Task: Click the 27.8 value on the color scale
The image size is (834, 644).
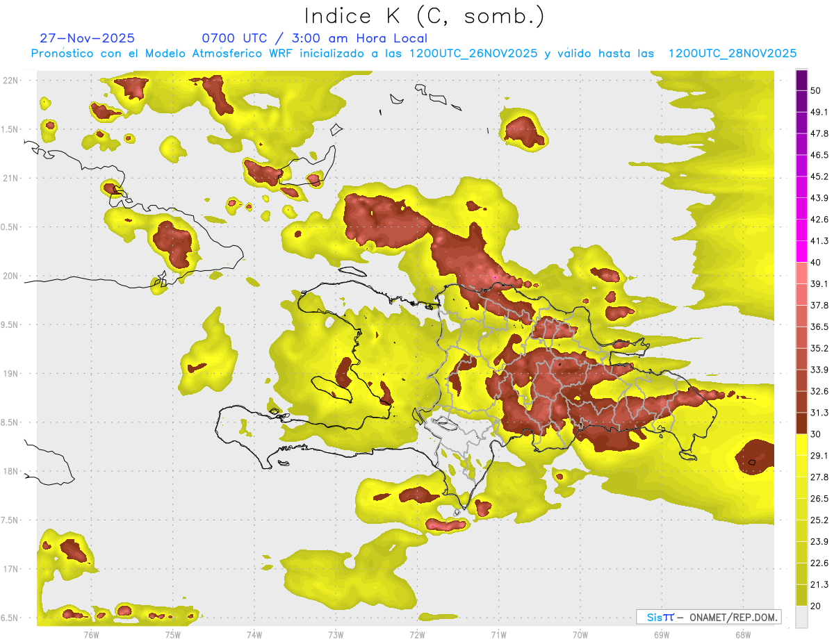Action: coord(819,477)
